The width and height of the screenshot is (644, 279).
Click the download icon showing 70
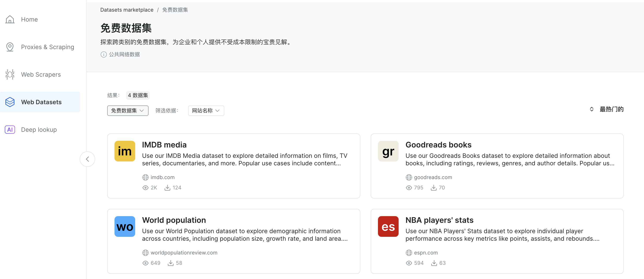pyautogui.click(x=433, y=188)
